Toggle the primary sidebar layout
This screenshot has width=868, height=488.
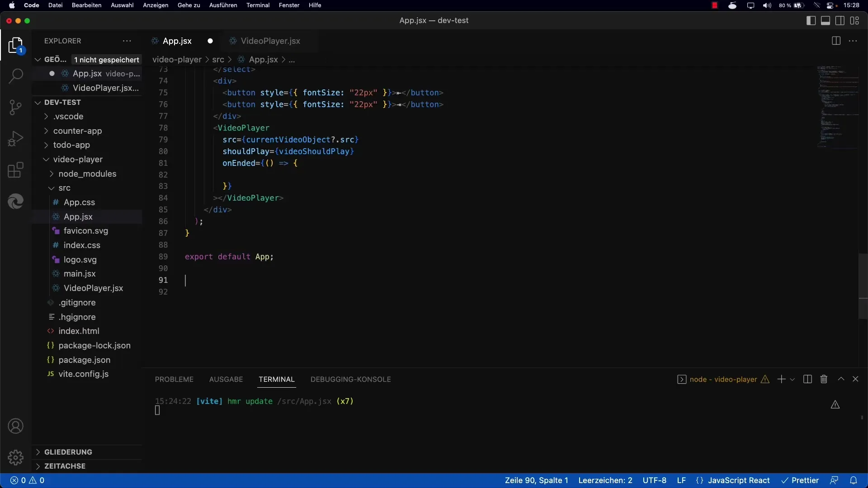click(811, 20)
